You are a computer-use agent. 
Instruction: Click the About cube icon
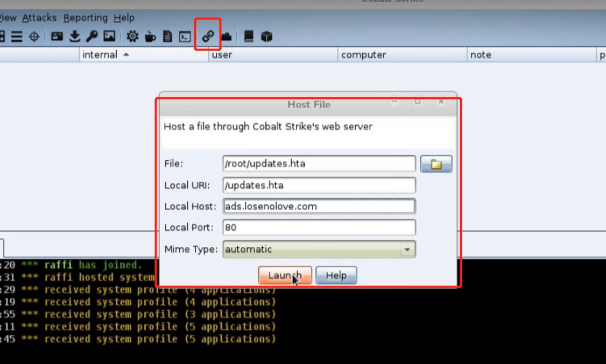point(266,37)
